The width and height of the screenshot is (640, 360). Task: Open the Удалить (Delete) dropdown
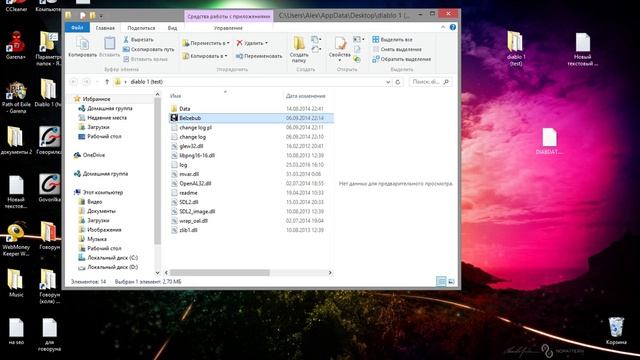(252, 43)
